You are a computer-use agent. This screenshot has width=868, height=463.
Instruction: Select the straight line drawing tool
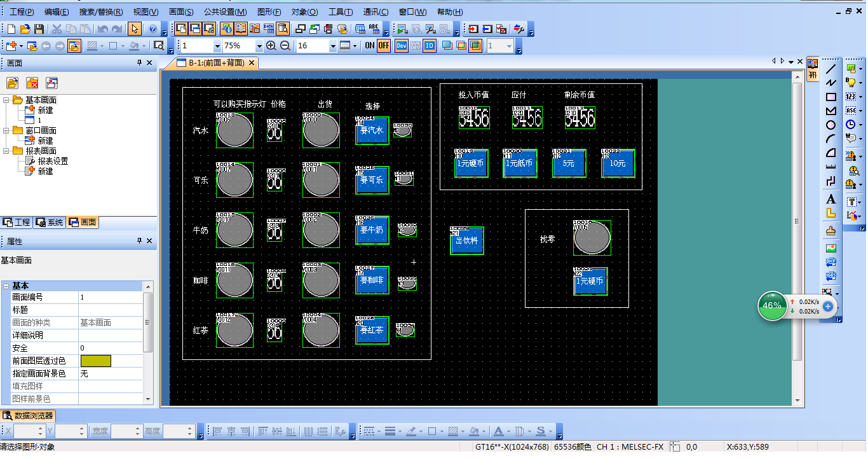click(831, 69)
